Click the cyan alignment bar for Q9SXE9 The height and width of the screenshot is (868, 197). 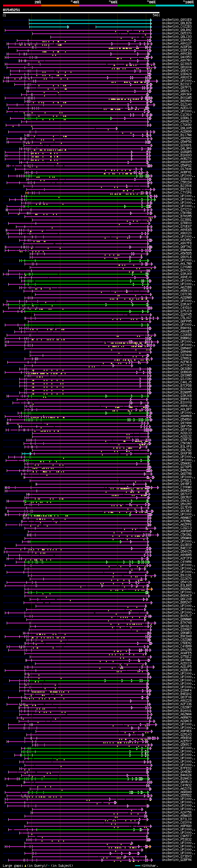click(90, 20)
